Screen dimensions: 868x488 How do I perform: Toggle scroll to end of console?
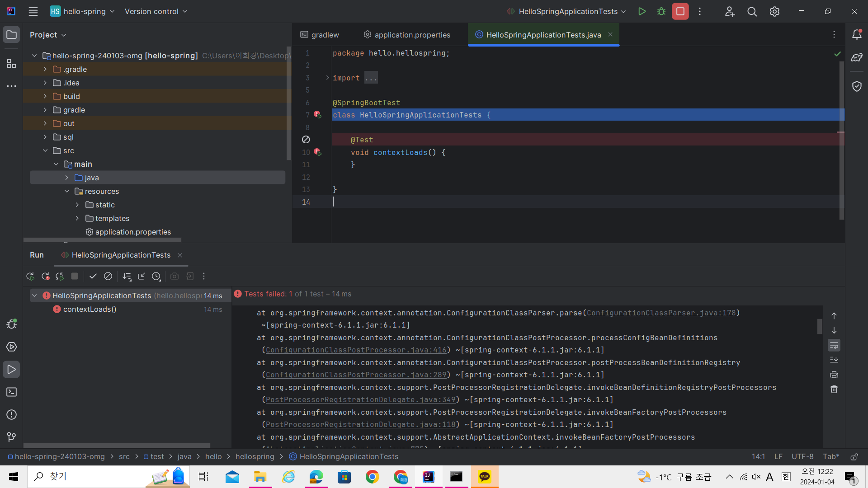click(834, 360)
